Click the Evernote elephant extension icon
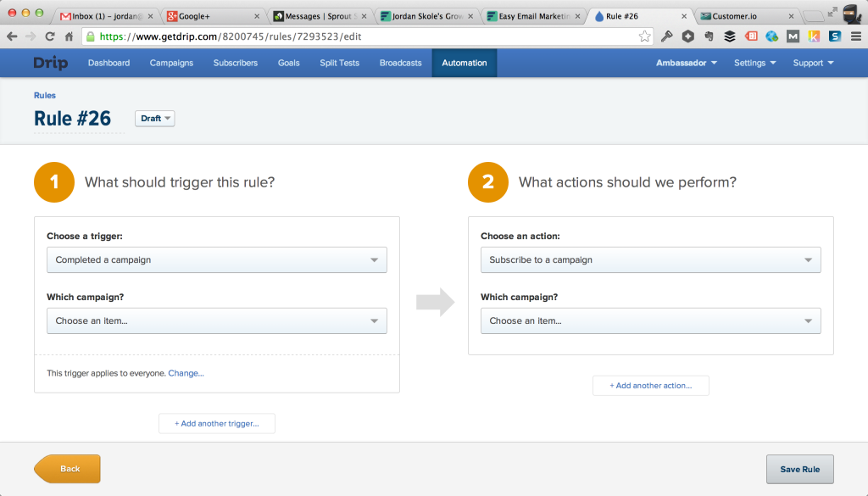The width and height of the screenshot is (868, 496). (708, 36)
